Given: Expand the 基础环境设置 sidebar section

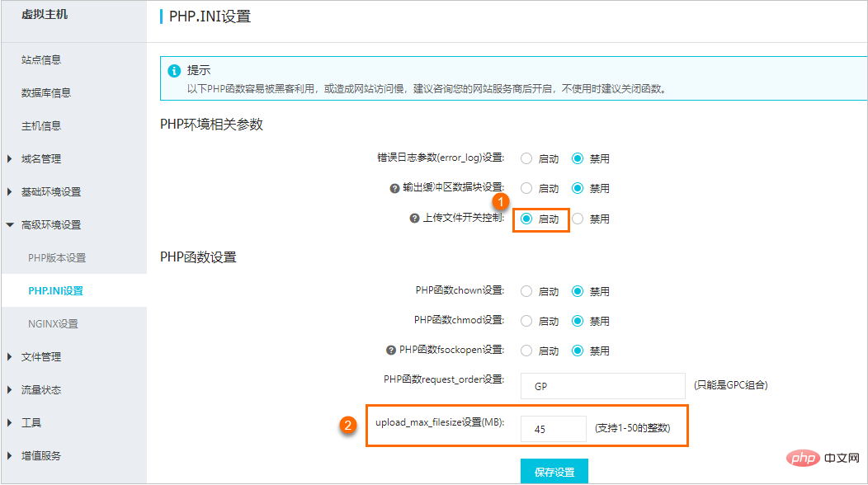Looking at the screenshot, I should 51,191.
